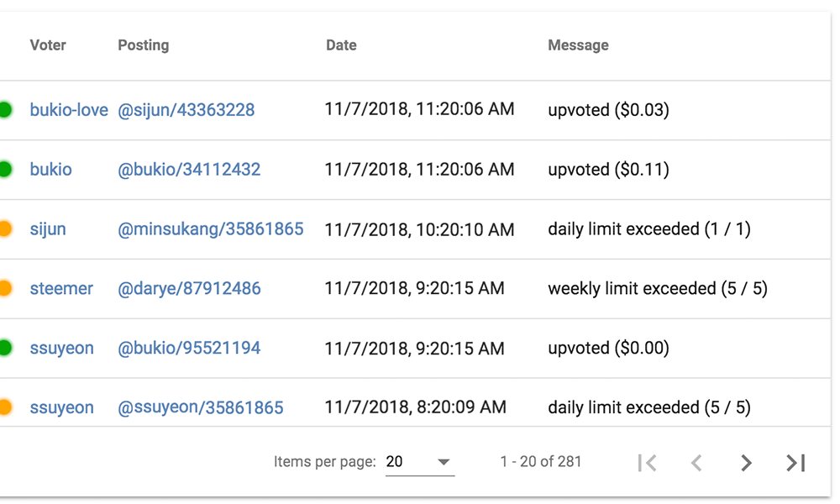
Task: Open voter steemer profile link
Action: (x=61, y=288)
